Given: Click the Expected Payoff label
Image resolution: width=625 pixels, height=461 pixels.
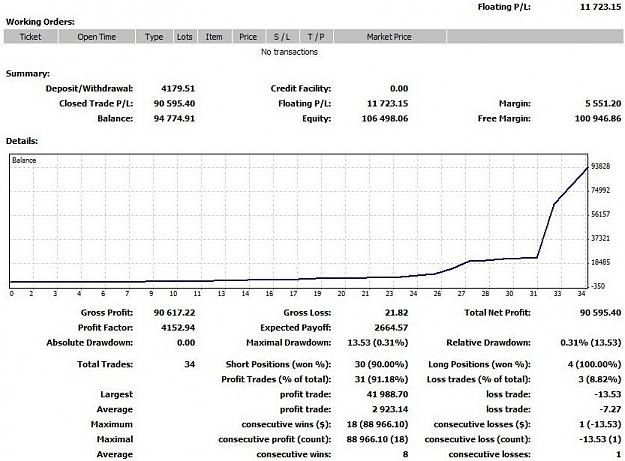Looking at the screenshot, I should pyautogui.click(x=295, y=328).
